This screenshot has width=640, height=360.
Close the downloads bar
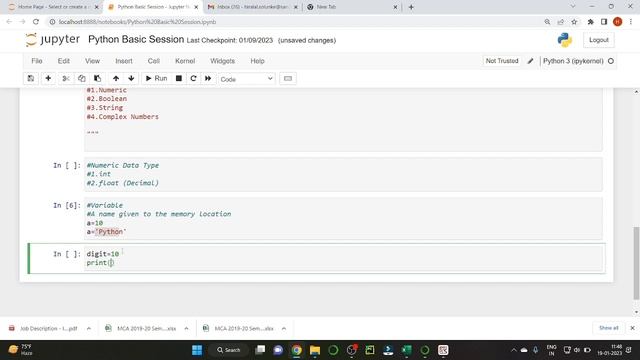[x=632, y=328]
